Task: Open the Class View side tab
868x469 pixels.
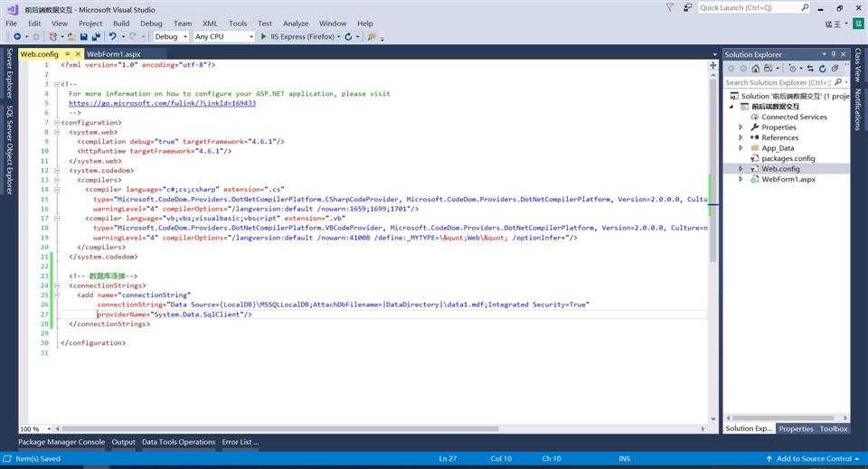Action: click(x=857, y=65)
